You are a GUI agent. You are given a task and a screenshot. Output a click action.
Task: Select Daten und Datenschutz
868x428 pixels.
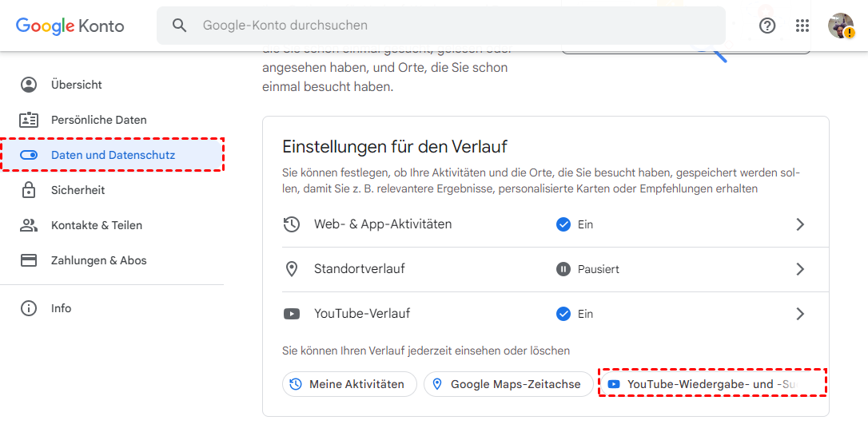tap(112, 155)
